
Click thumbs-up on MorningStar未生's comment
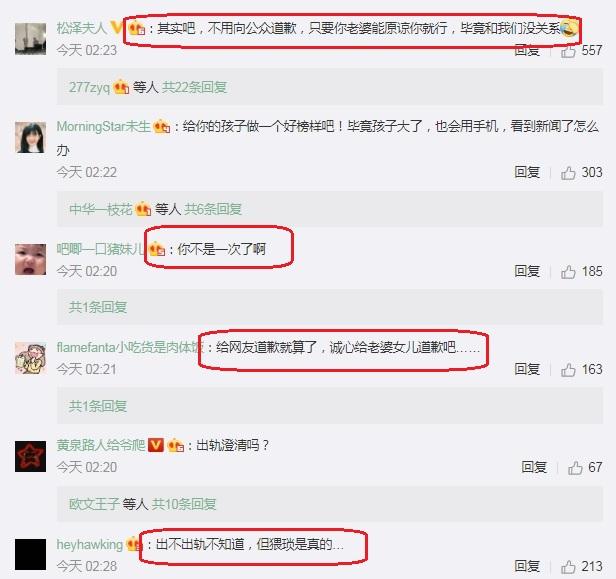(568, 173)
